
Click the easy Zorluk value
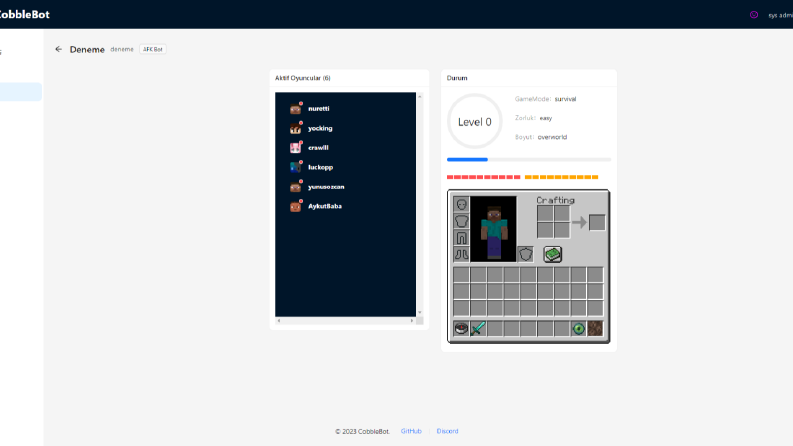click(x=546, y=118)
